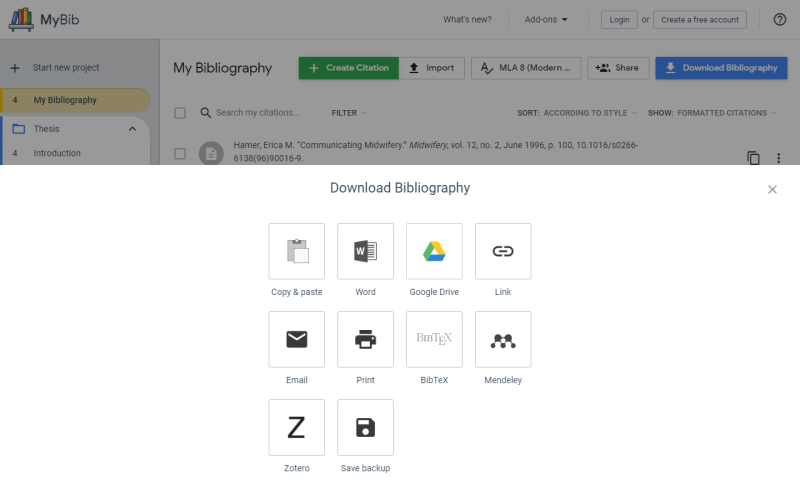Export bibliography to Mendeley
This screenshot has height=500, width=800.
pos(503,339)
